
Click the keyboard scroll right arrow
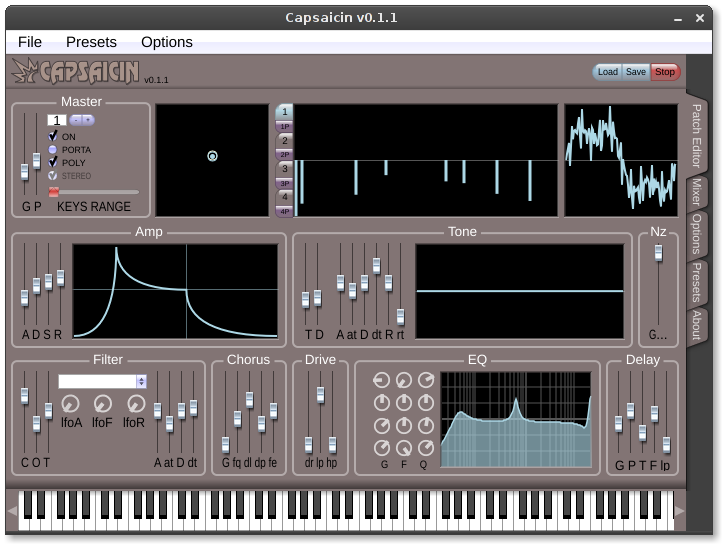click(x=681, y=511)
